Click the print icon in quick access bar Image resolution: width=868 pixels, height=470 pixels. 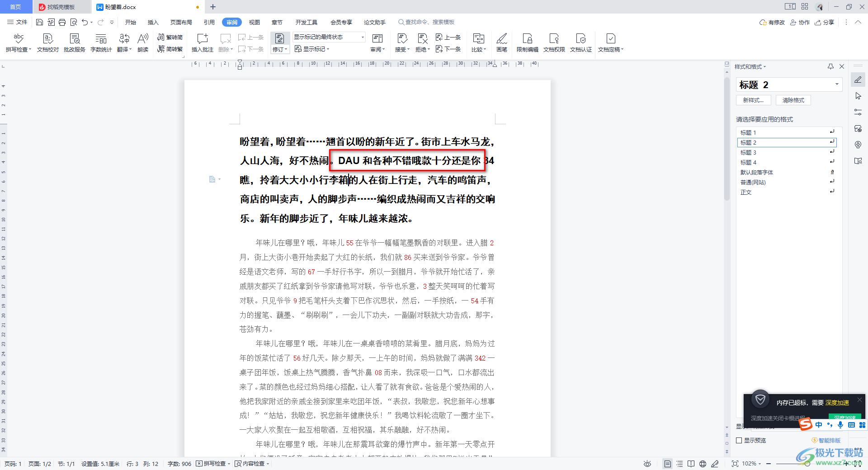[x=62, y=22]
